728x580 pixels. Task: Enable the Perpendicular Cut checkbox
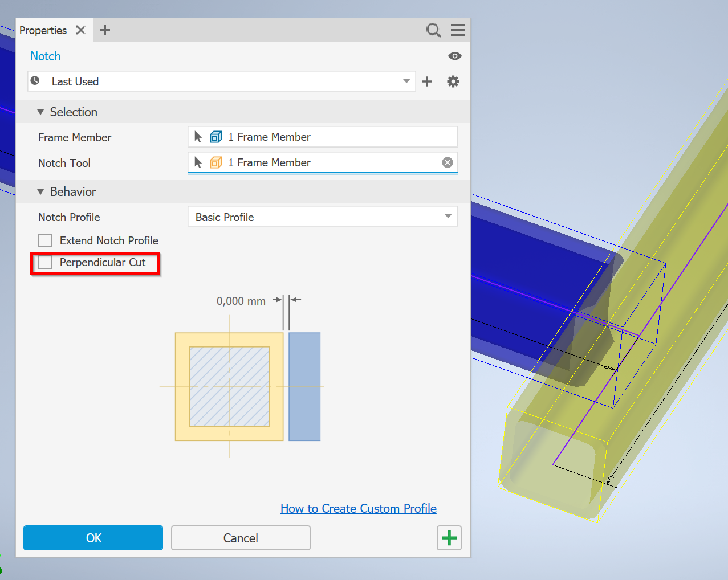[x=44, y=262]
